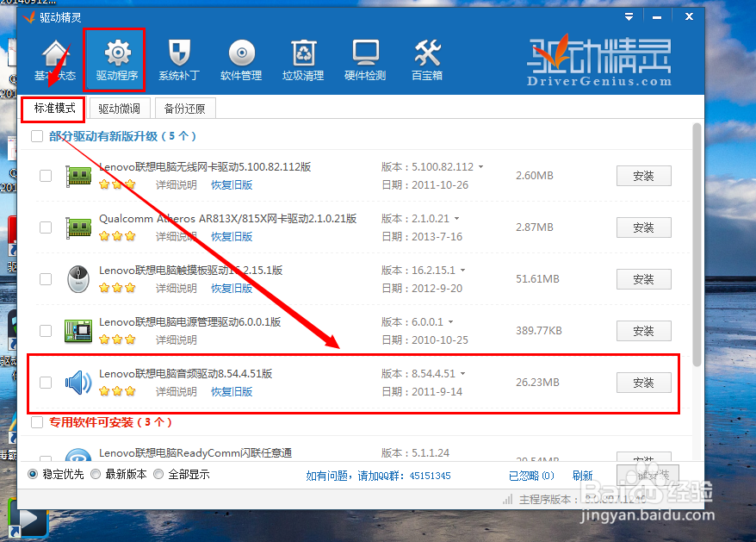
Task: Expand version dropdown 2.1.0.21
Action: (456, 219)
